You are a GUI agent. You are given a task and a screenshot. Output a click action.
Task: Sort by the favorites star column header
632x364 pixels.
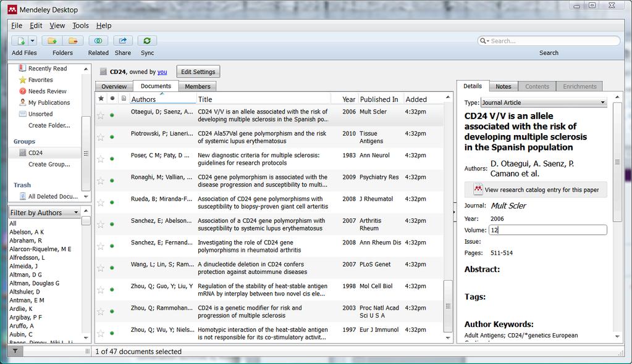tap(101, 98)
